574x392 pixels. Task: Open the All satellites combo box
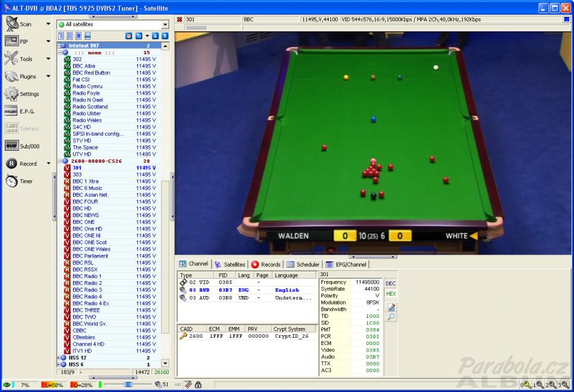point(113,25)
